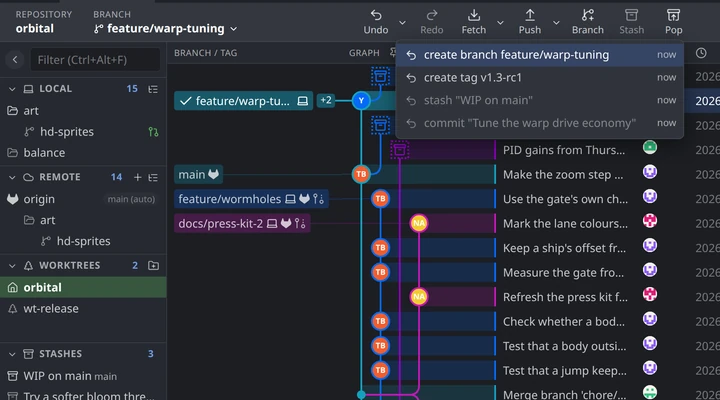Select commit 'Measure the gate fro...'
Viewport: 720px width, 400px height.
(x=563, y=273)
